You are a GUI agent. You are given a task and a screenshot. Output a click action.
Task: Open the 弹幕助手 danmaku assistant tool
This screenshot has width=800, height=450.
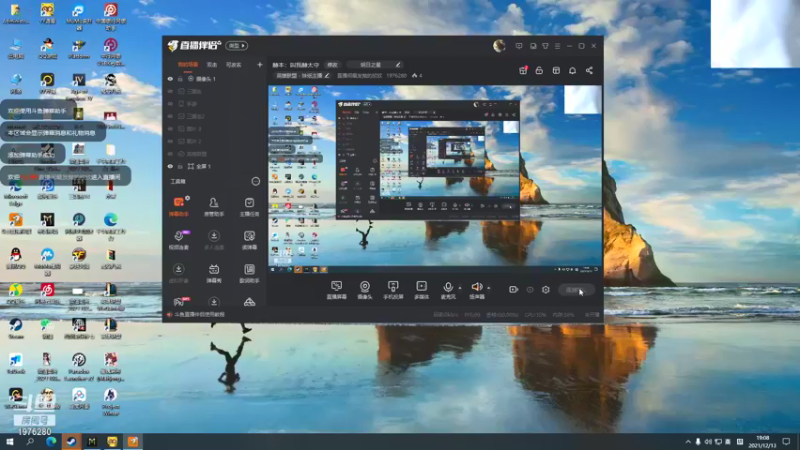pyautogui.click(x=179, y=206)
